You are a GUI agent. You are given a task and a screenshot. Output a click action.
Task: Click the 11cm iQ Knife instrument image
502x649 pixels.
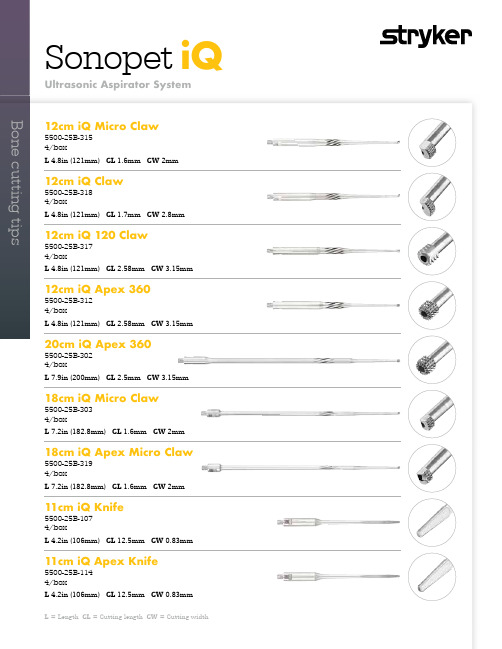pos(339,522)
